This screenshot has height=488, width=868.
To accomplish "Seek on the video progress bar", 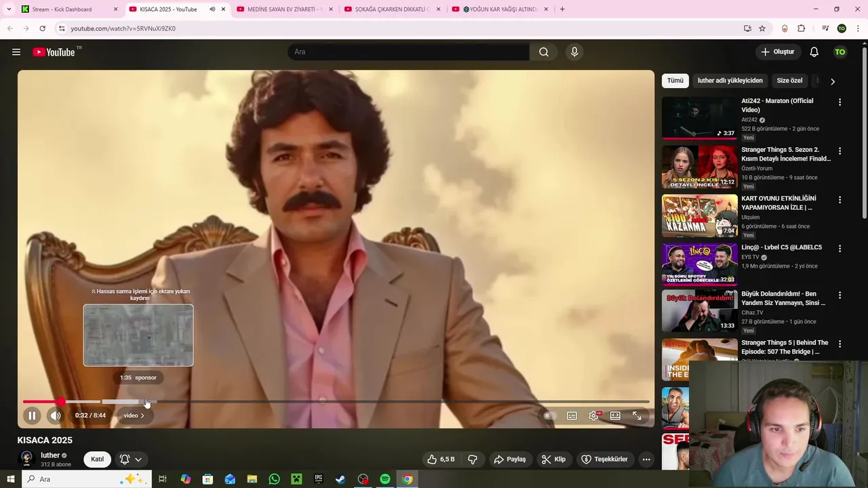I will (336, 402).
